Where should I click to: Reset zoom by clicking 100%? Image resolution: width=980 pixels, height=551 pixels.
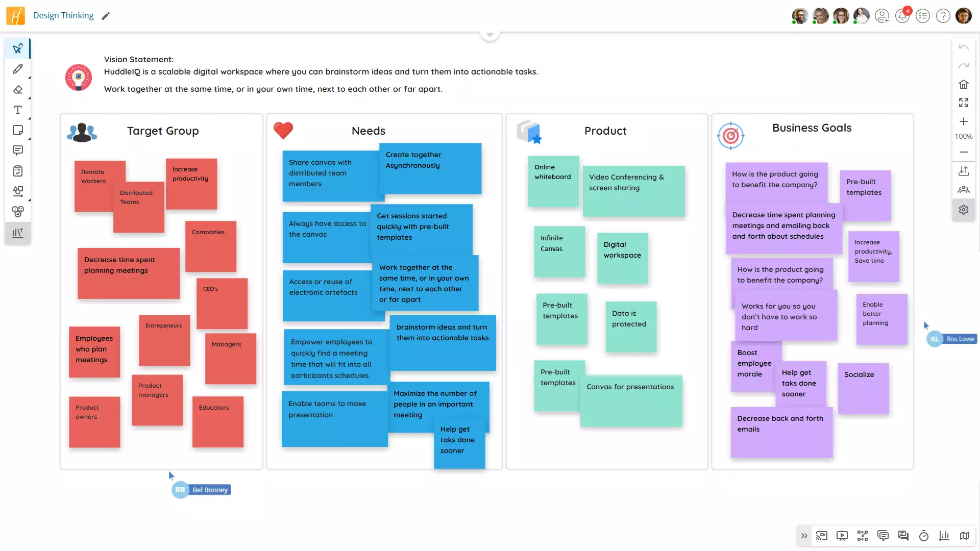point(963,136)
